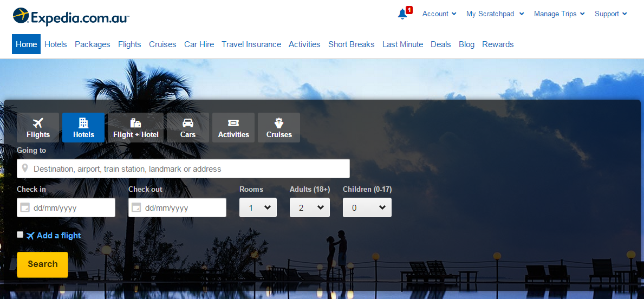Screen dimensions: 644x299
Task: Focus the Check in date field
Action: [66, 207]
